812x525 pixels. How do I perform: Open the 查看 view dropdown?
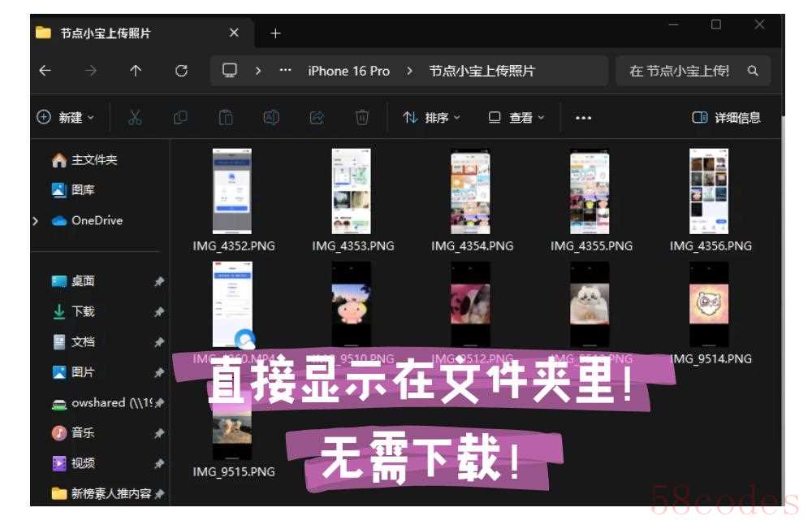[516, 118]
